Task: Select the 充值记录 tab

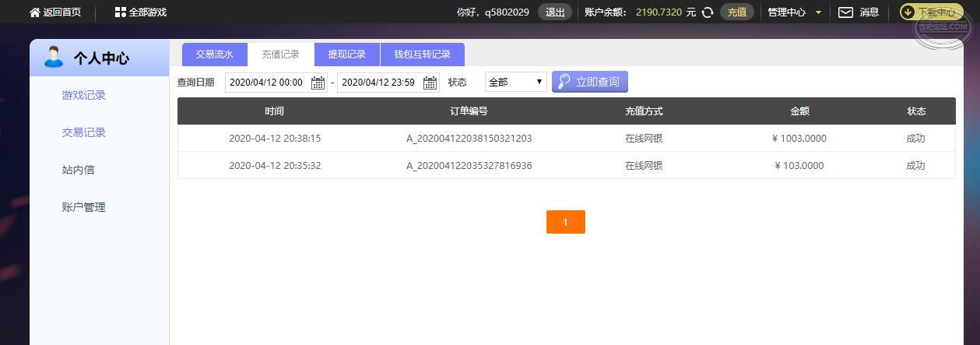Action: [280, 55]
